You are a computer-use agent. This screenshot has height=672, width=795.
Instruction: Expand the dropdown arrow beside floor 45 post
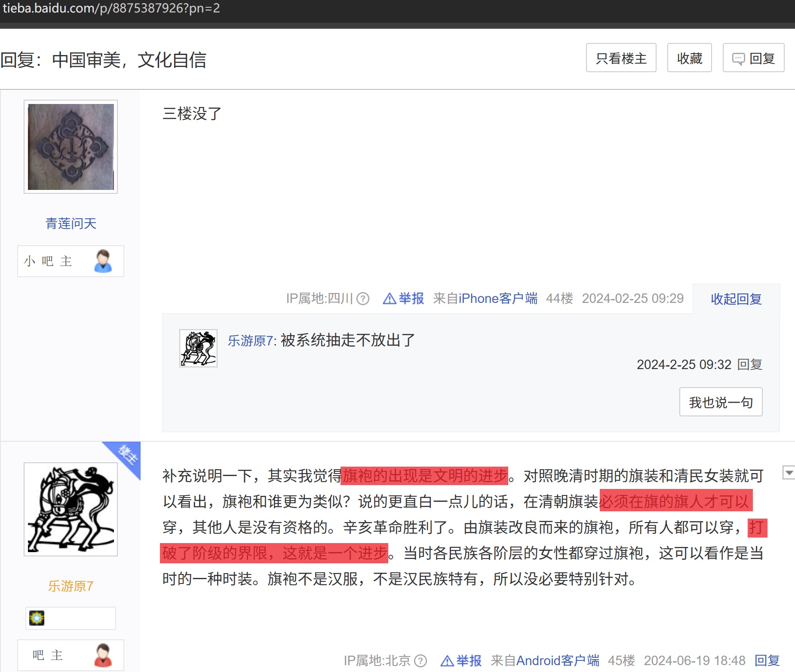coord(789,473)
